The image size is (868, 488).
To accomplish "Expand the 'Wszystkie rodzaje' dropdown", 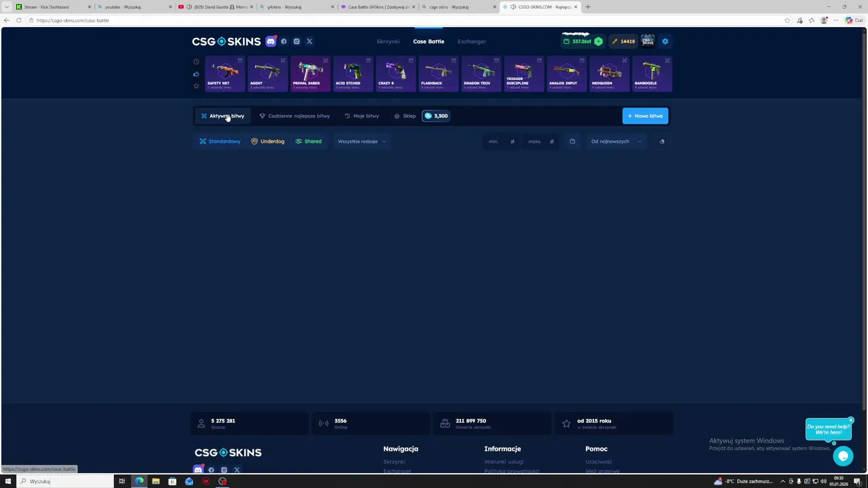I will (362, 142).
